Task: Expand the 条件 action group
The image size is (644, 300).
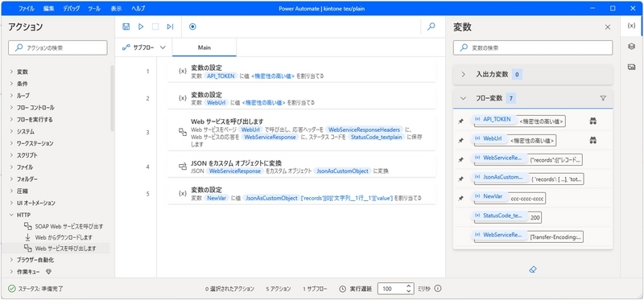Action: 11,84
